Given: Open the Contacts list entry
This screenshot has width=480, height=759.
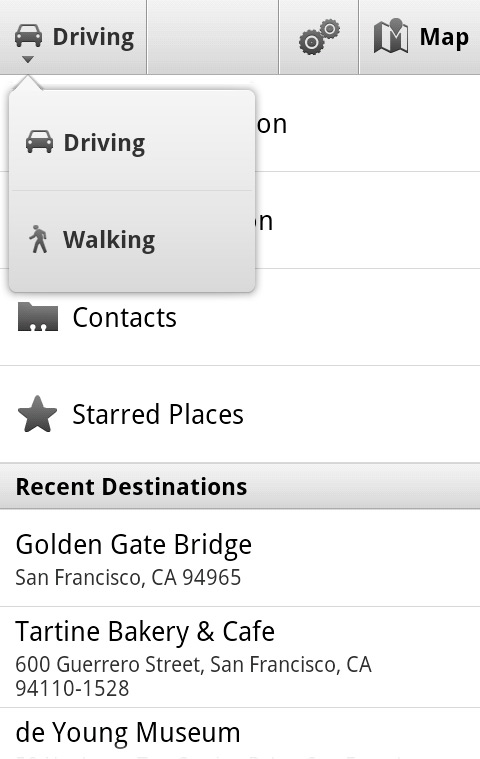Looking at the screenshot, I should click(x=240, y=318).
